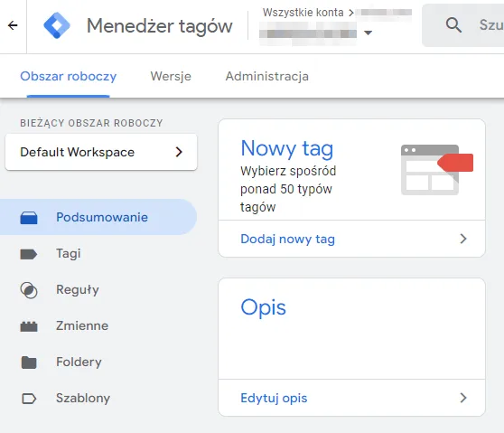Image resolution: width=504 pixels, height=433 pixels.
Task: Click the Tagi label-shaped icon
Action: click(29, 254)
